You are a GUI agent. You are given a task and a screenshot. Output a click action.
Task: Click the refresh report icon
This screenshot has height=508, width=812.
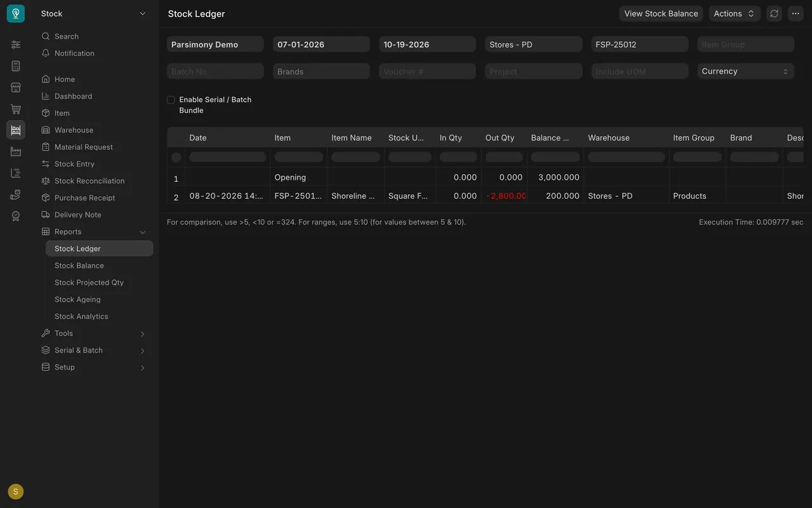pos(774,13)
